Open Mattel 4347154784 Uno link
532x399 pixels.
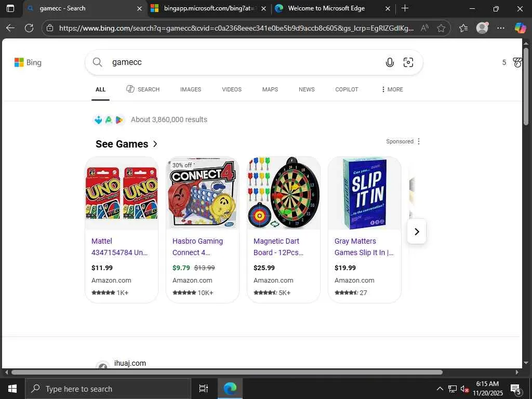[119, 247]
